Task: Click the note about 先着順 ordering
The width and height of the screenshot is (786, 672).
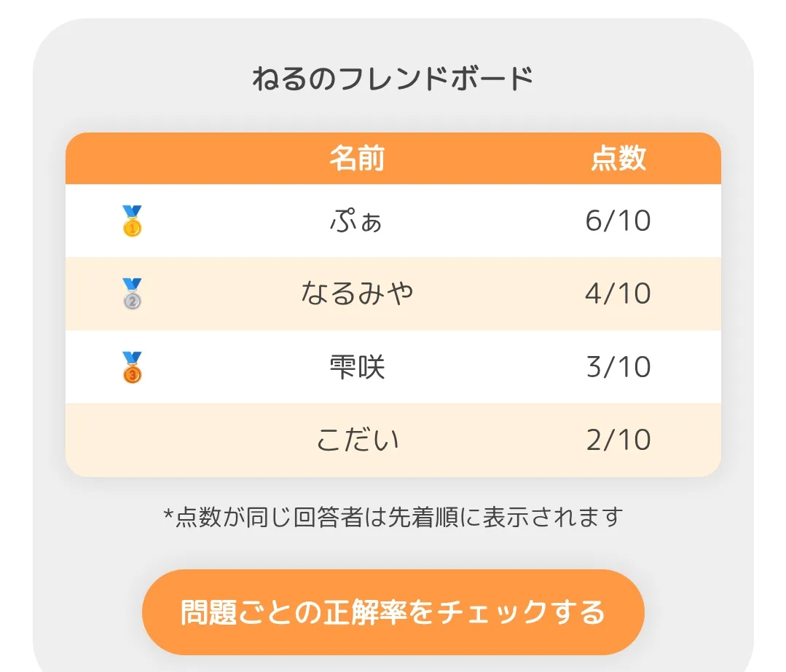Action: 393,517
